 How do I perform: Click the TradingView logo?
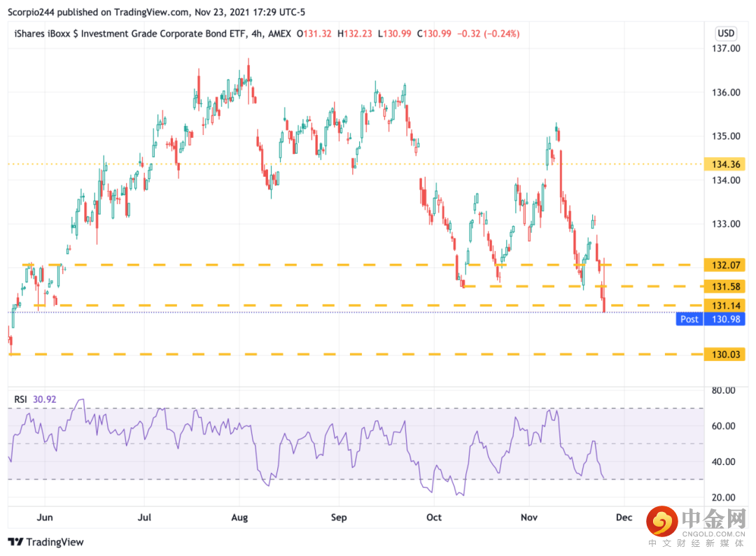[45, 542]
